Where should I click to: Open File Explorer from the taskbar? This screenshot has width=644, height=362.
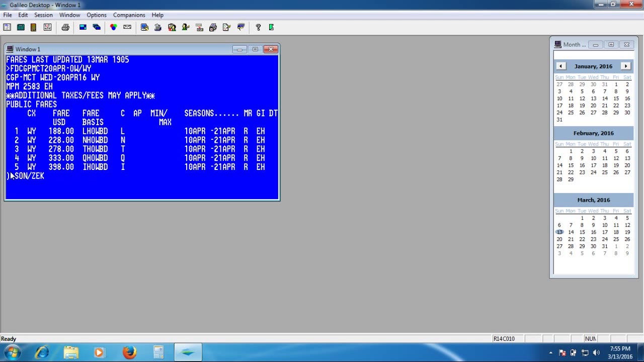pos(71,352)
